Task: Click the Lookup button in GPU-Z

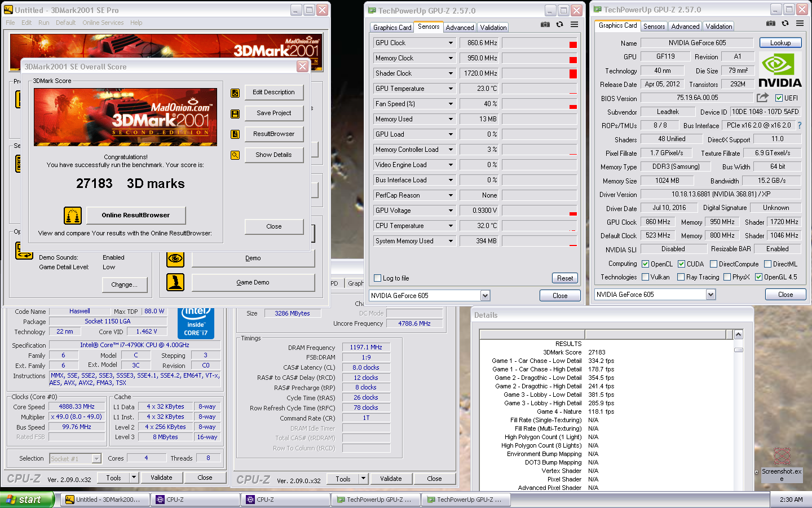Action: [x=780, y=43]
